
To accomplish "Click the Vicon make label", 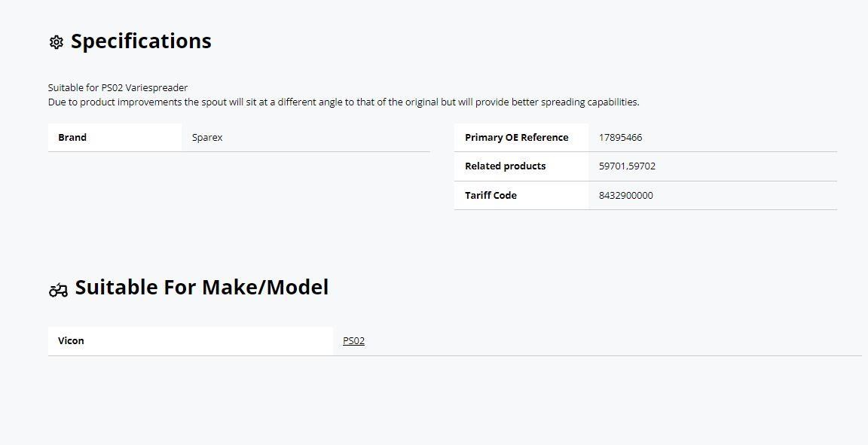I will click(71, 341).
